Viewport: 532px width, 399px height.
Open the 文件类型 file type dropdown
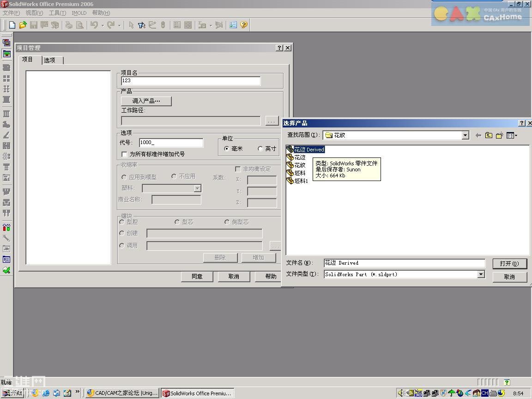[x=481, y=274]
